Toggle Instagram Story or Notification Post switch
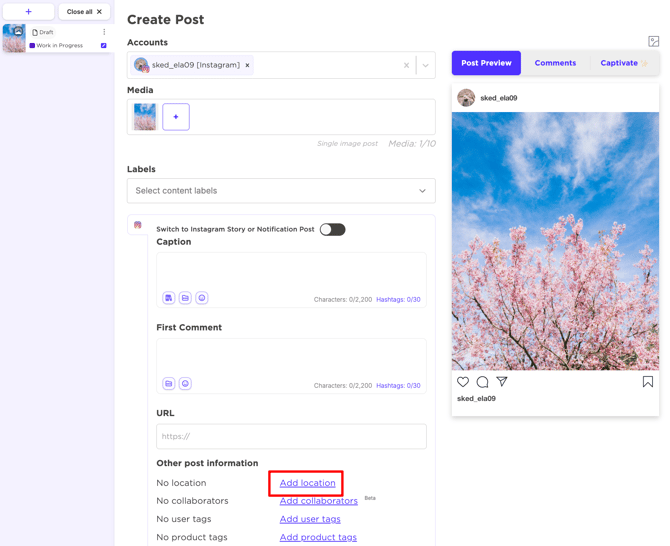 click(332, 229)
